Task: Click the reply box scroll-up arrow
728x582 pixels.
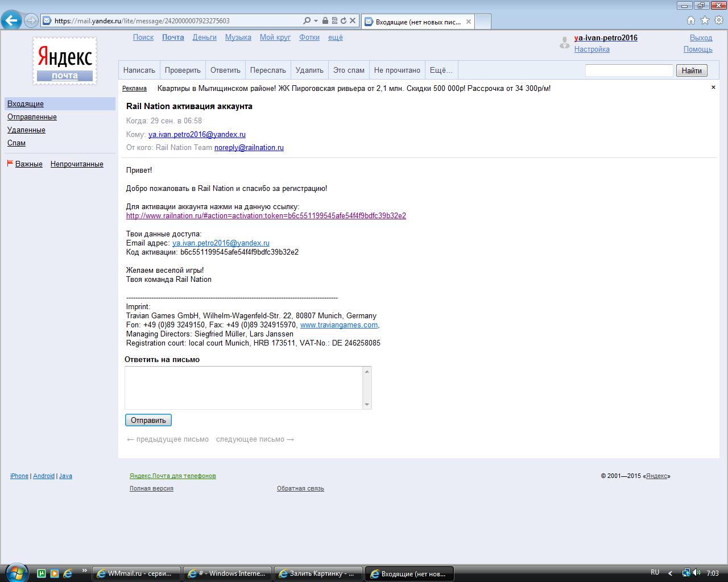Action: 367,371
